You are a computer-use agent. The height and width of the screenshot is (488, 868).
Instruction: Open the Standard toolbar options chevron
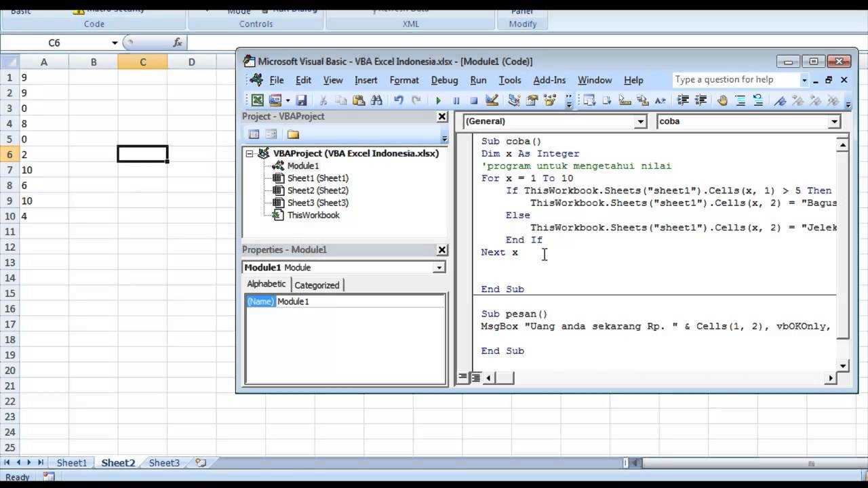coord(568,101)
